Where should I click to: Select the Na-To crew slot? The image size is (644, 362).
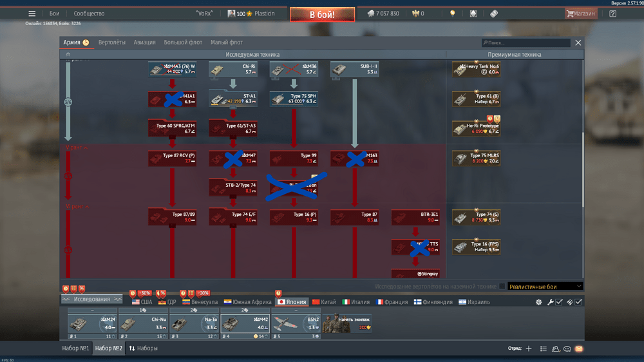tap(194, 324)
